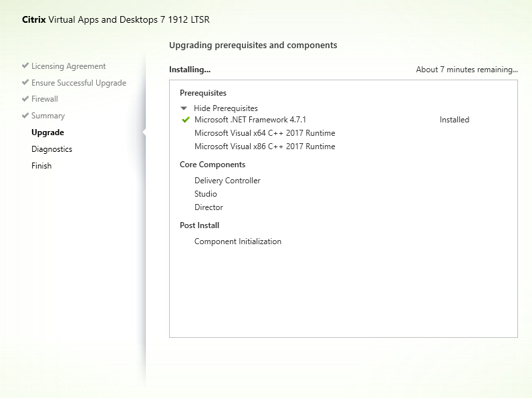Click Microsoft .NET Framework 4.7.1 row
The width and height of the screenshot is (532, 398).
tap(250, 120)
